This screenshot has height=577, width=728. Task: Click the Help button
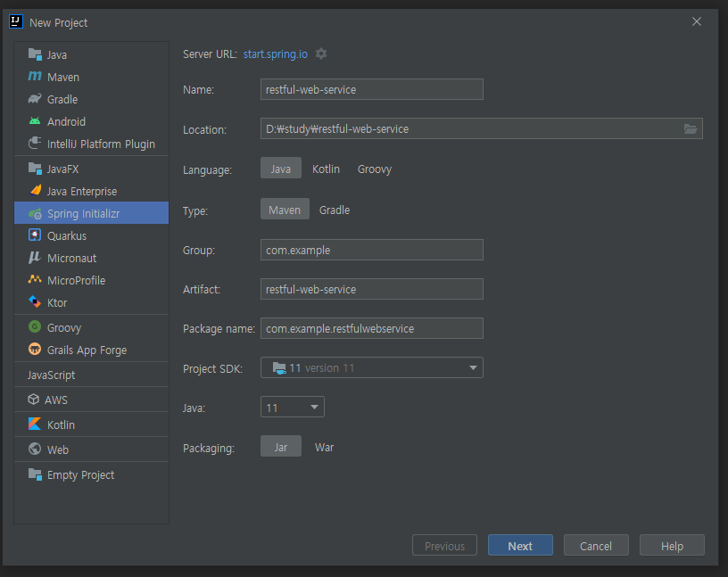(672, 546)
